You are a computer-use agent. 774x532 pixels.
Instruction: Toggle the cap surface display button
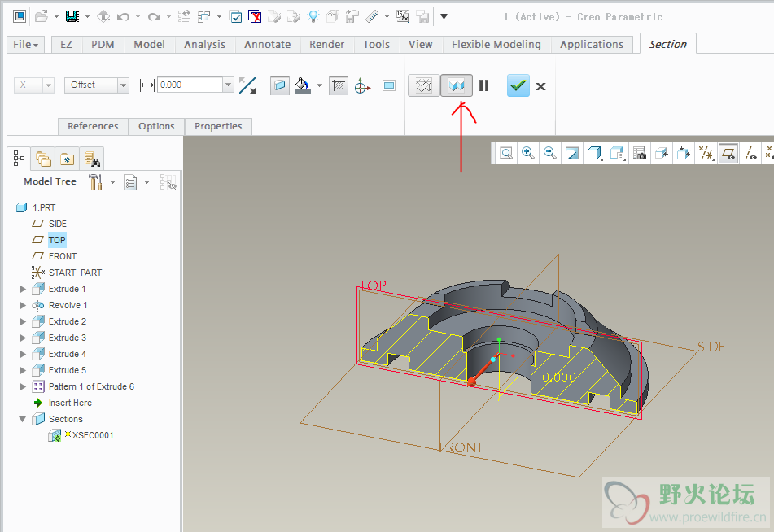click(279, 85)
